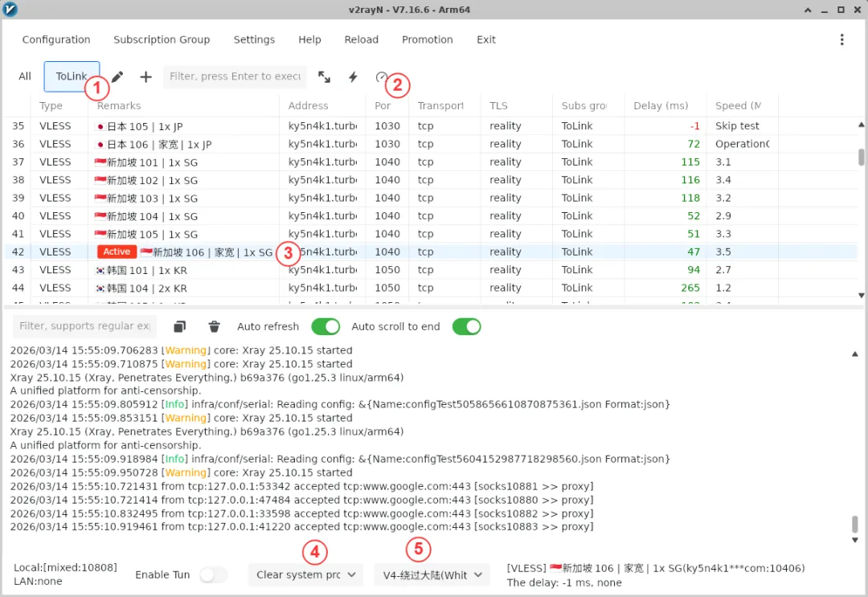Sort by the TLS column header

coord(516,106)
